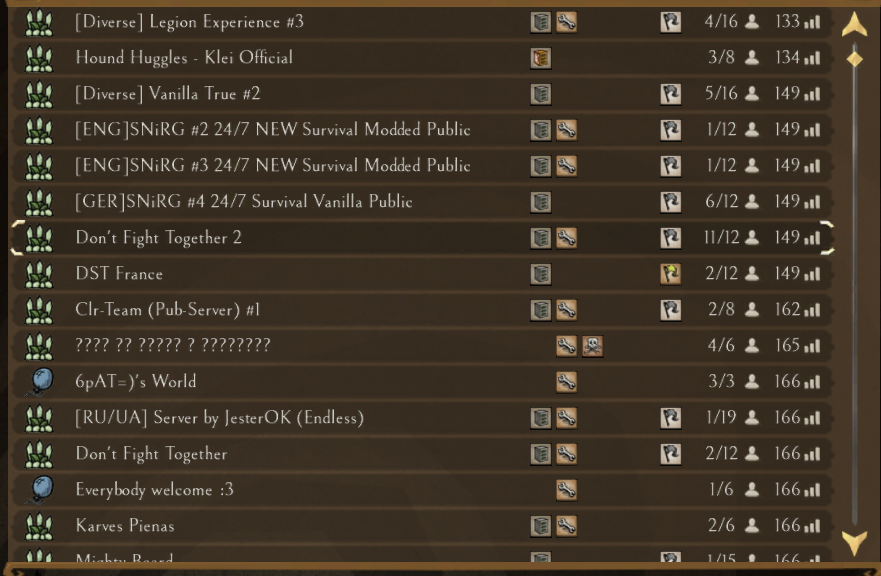Click the scroll up arrow
The image size is (881, 576).
(855, 25)
